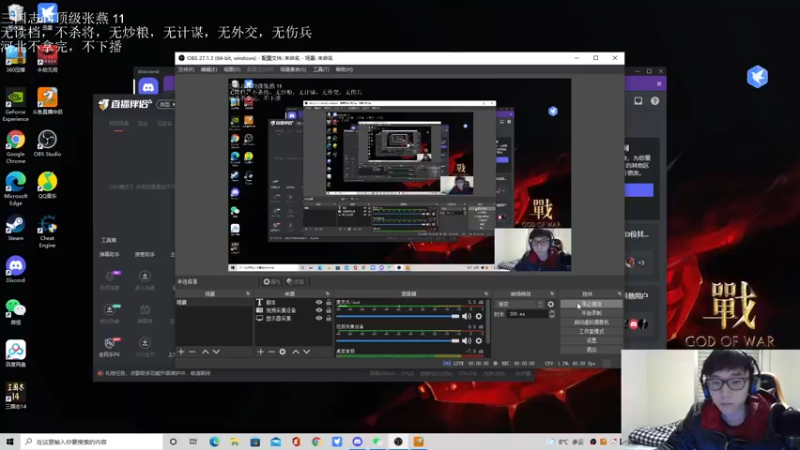Viewport: 800px width, 450px height.
Task: Undock the scenes panel with its pop-out icon
Action: point(248,294)
